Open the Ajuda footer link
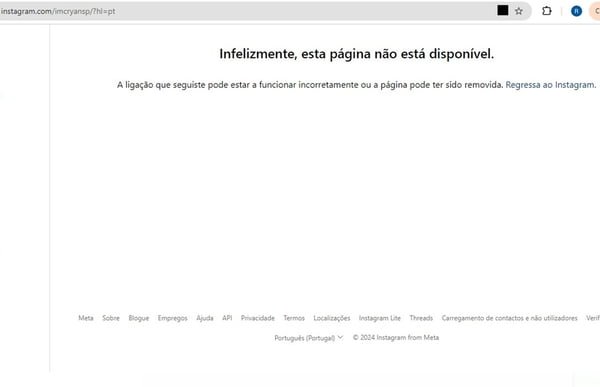 pyautogui.click(x=205, y=318)
